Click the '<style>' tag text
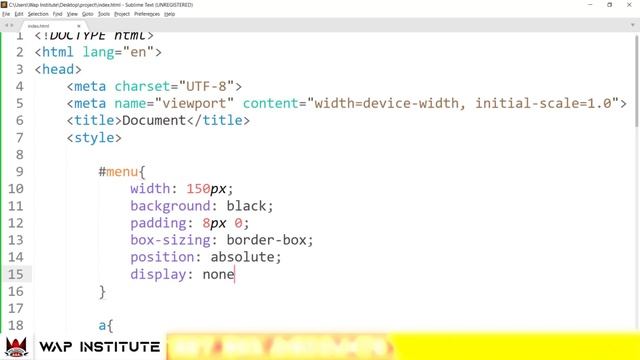 coord(94,138)
